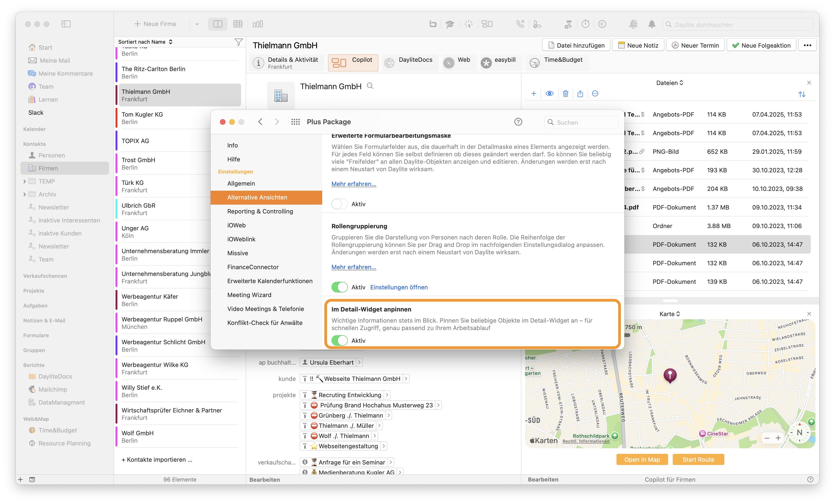Click Neue Folgeaktion button
This screenshot has width=835, height=504.
761,45
